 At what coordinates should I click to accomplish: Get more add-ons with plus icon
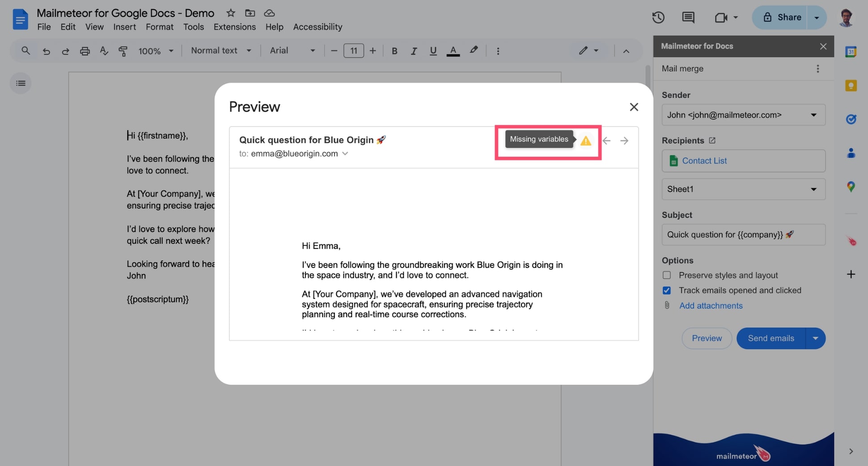tap(851, 274)
